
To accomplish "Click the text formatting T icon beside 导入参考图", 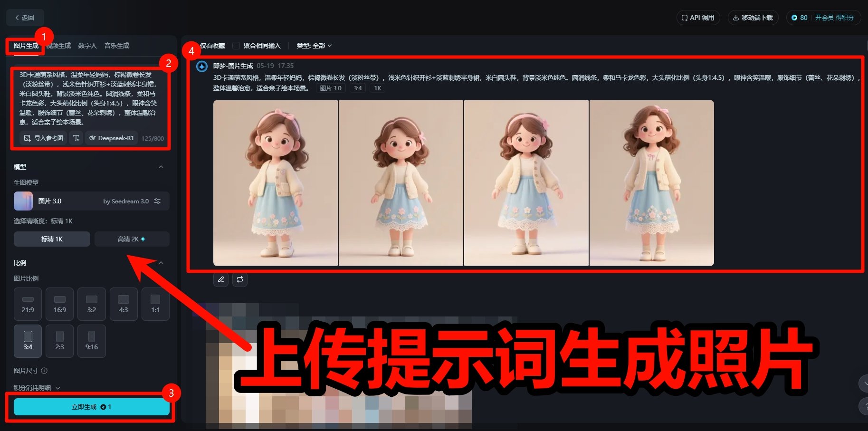I will [x=76, y=138].
